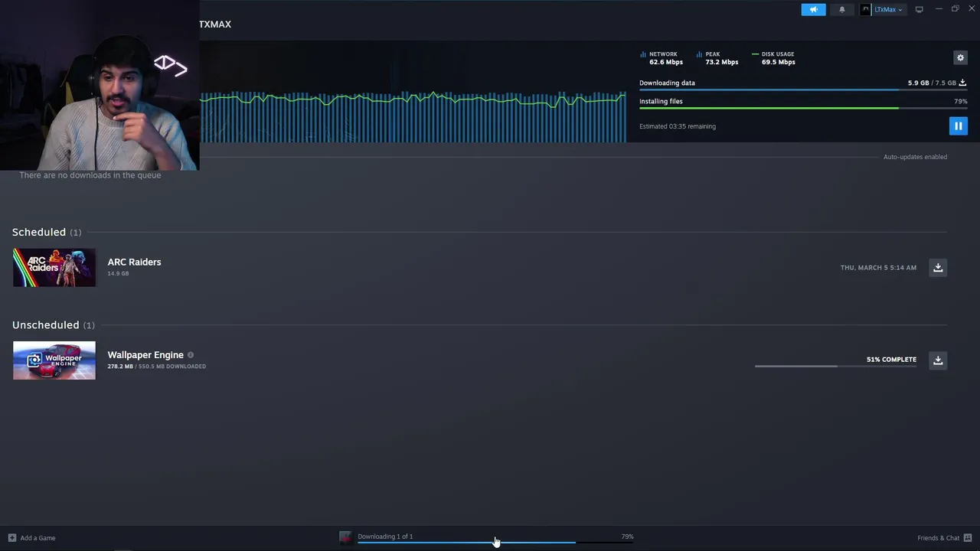The height and width of the screenshot is (551, 980).
Task: Click Wallpaper Engine info icon
Action: click(x=191, y=355)
